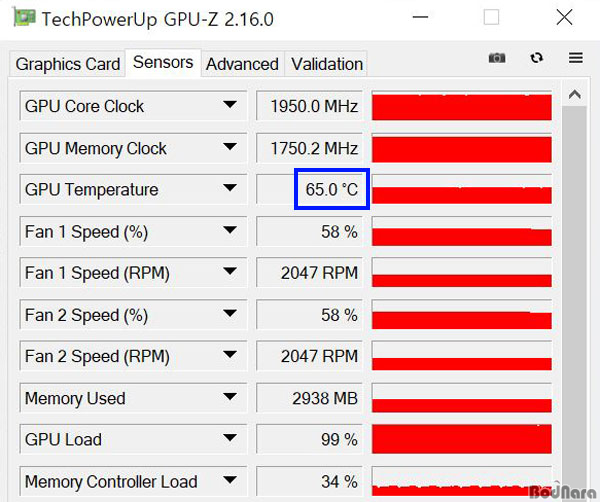Select the Validation tab

(327, 64)
